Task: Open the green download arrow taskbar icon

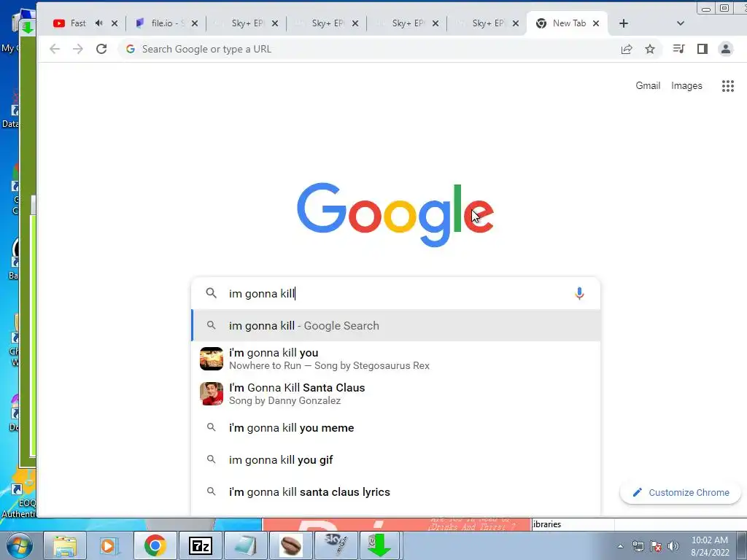Action: 379,545
